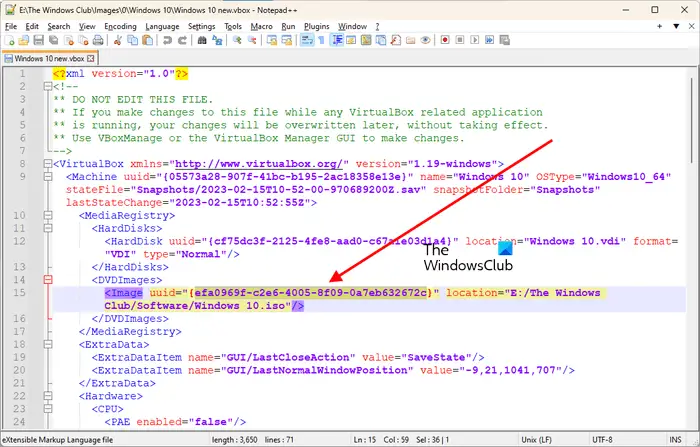The image size is (700, 447).
Task: Zoom out using the toolbar magnifier
Action: 252,40
